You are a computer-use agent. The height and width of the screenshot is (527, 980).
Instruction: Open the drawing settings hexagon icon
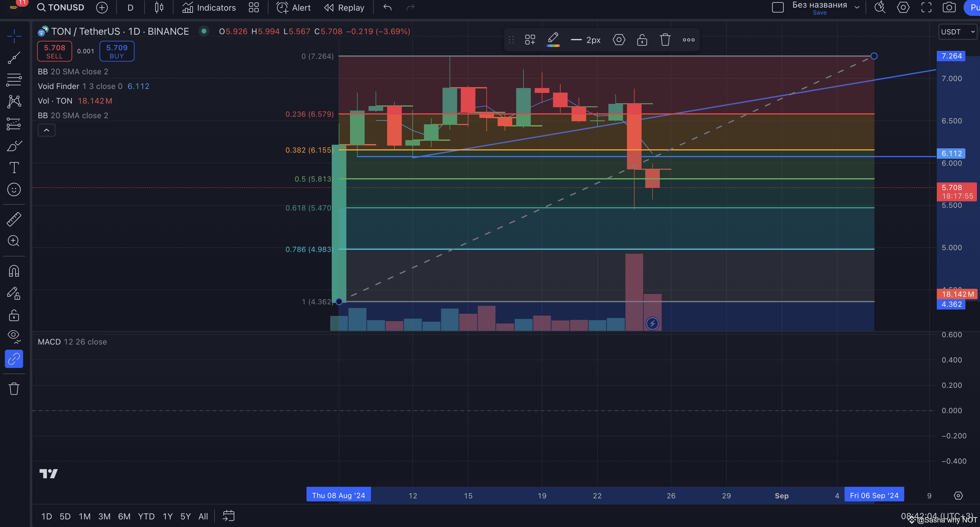tap(618, 40)
